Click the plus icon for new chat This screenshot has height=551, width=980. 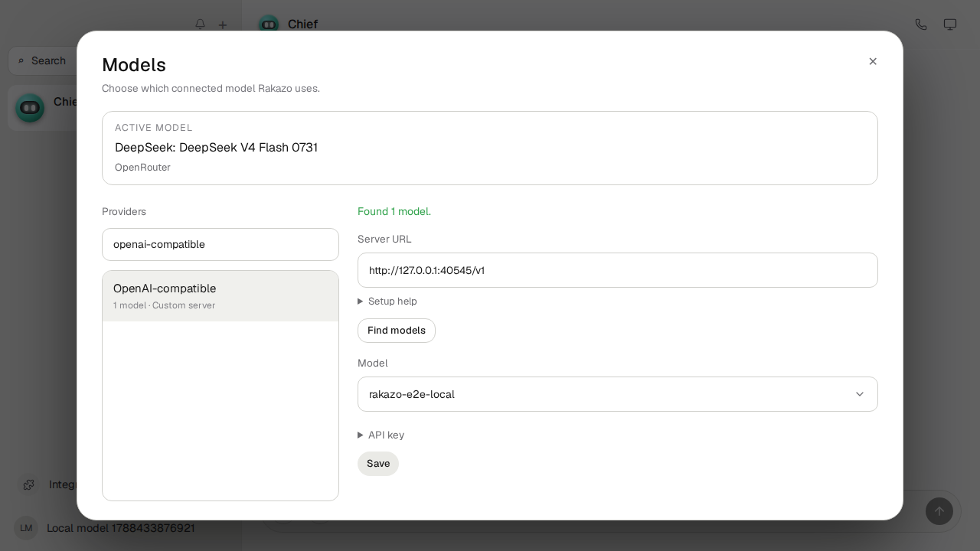pos(223,25)
